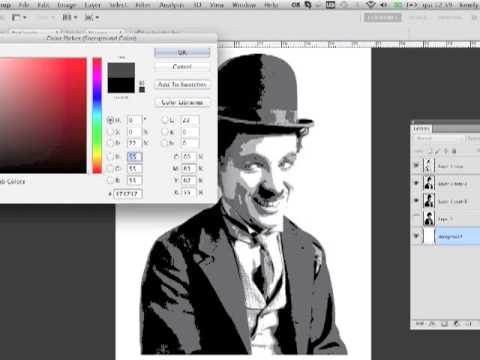The width and height of the screenshot is (480, 360).
Task: Select the S (saturation) radio button
Action: [110, 132]
